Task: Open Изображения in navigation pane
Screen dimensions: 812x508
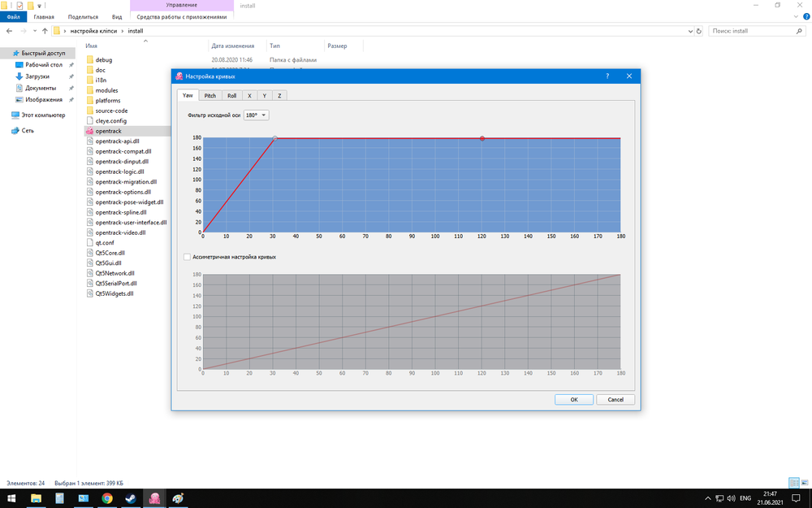Action: (x=44, y=99)
